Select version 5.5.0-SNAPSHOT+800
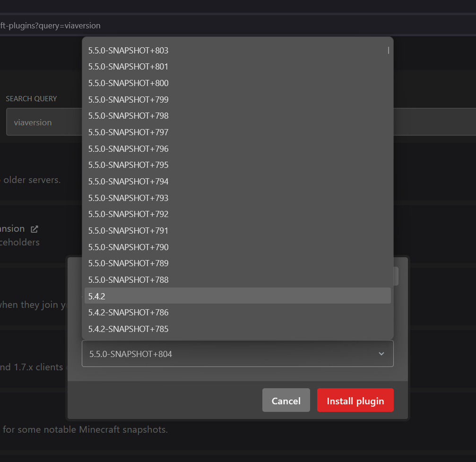 tap(237, 83)
